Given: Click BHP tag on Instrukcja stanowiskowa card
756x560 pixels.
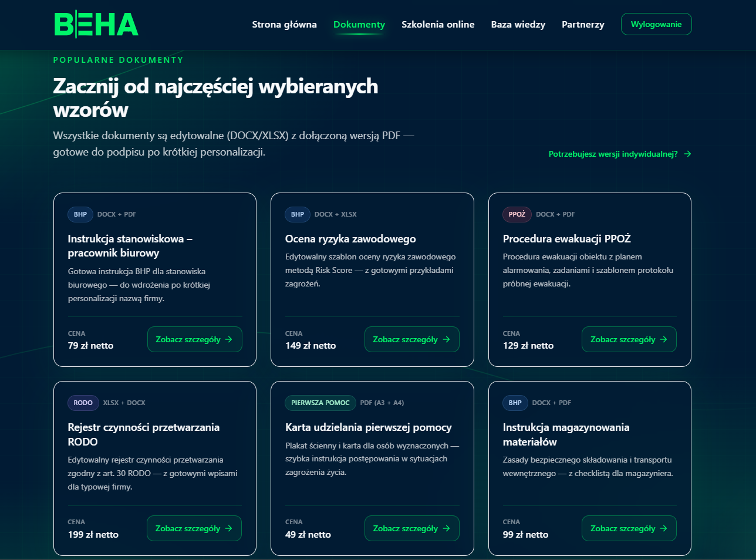Looking at the screenshot, I should (80, 214).
